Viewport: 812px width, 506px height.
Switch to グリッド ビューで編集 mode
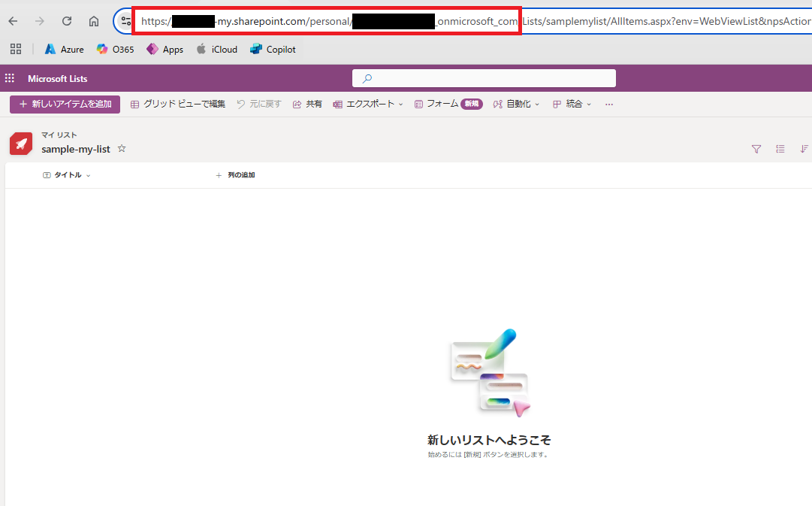178,105
